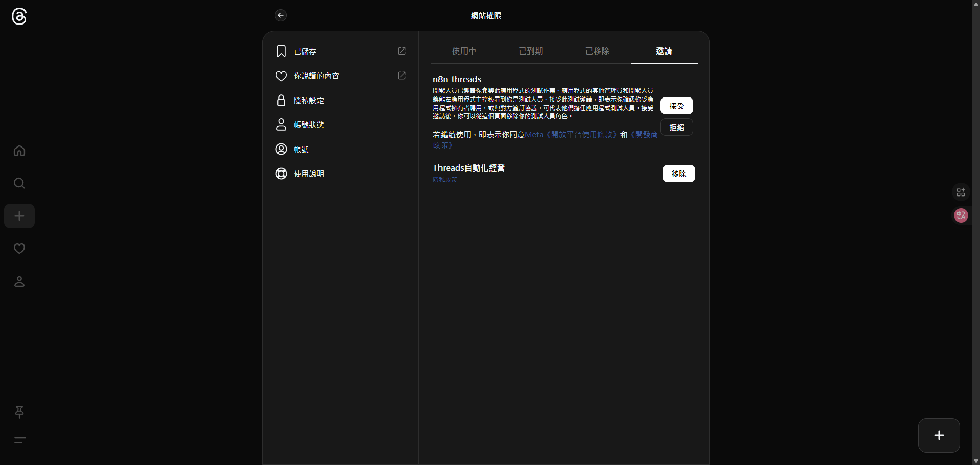Image resolution: width=980 pixels, height=465 pixels.
Task: Switch to the 已移除 tab
Action: [597, 51]
